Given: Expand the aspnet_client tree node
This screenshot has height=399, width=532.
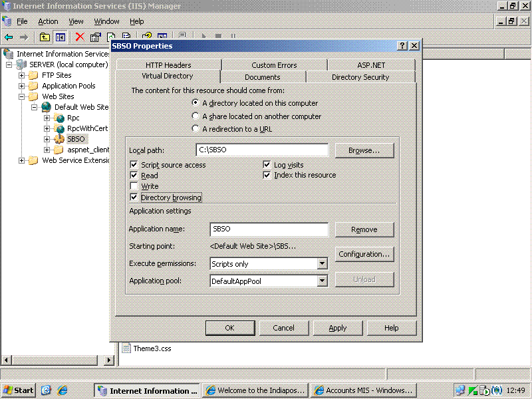Looking at the screenshot, I should click(x=47, y=150).
